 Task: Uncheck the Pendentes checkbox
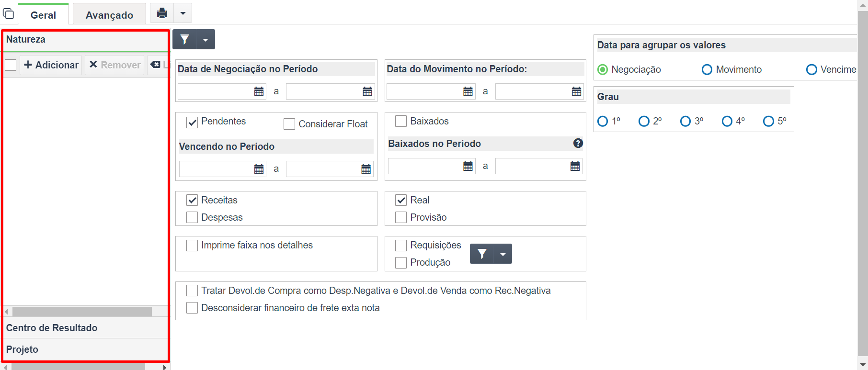[192, 122]
